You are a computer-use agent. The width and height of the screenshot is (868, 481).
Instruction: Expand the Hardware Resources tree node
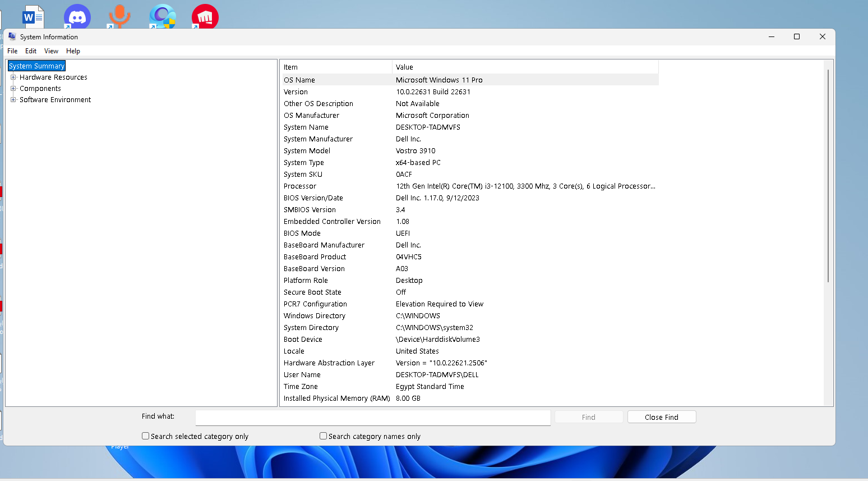[13, 77]
